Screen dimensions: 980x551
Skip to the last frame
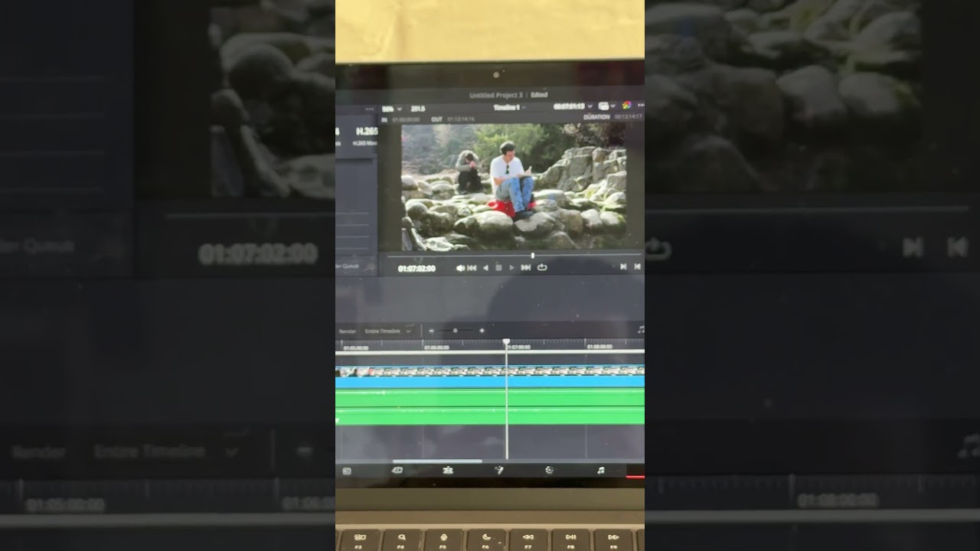pyautogui.click(x=526, y=268)
